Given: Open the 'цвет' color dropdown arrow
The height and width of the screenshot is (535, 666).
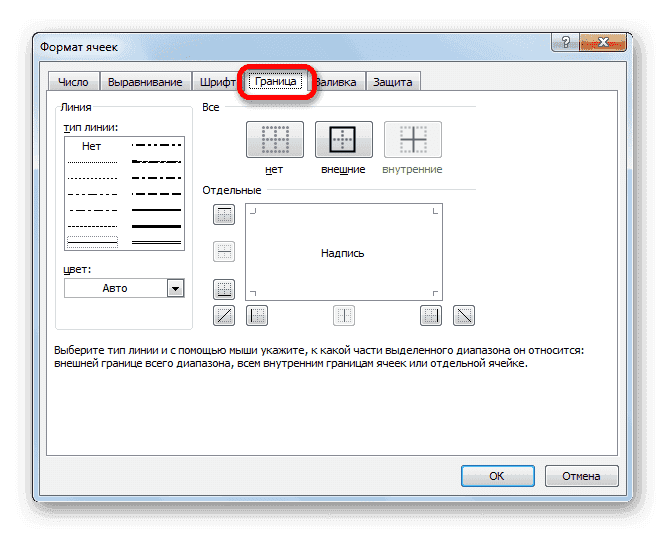Looking at the screenshot, I should click(175, 288).
